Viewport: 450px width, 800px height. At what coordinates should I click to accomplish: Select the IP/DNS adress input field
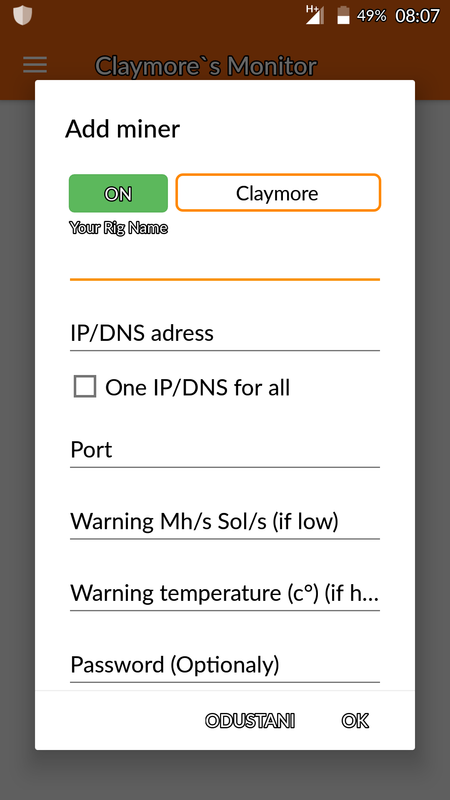tap(224, 333)
